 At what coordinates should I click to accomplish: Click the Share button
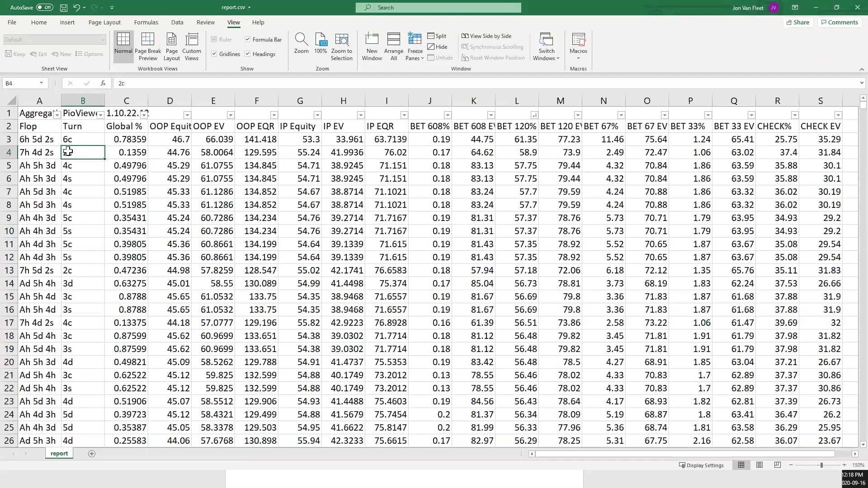click(798, 22)
